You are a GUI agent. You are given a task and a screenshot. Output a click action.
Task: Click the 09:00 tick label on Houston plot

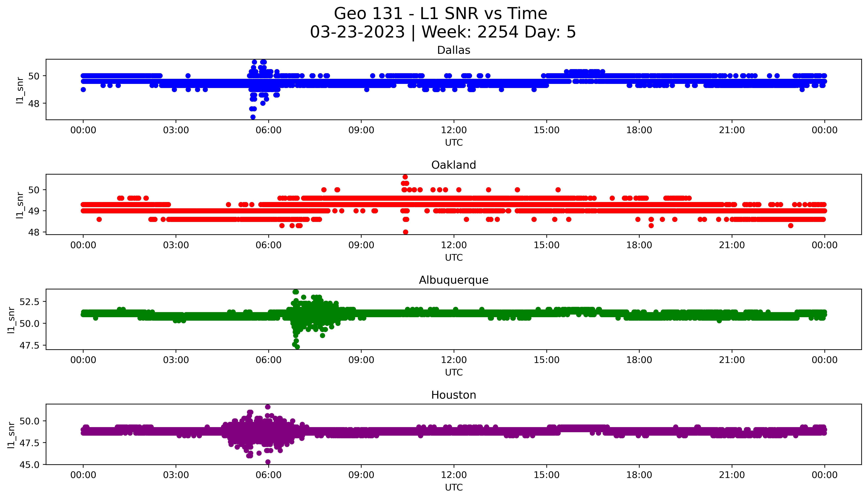point(361,475)
